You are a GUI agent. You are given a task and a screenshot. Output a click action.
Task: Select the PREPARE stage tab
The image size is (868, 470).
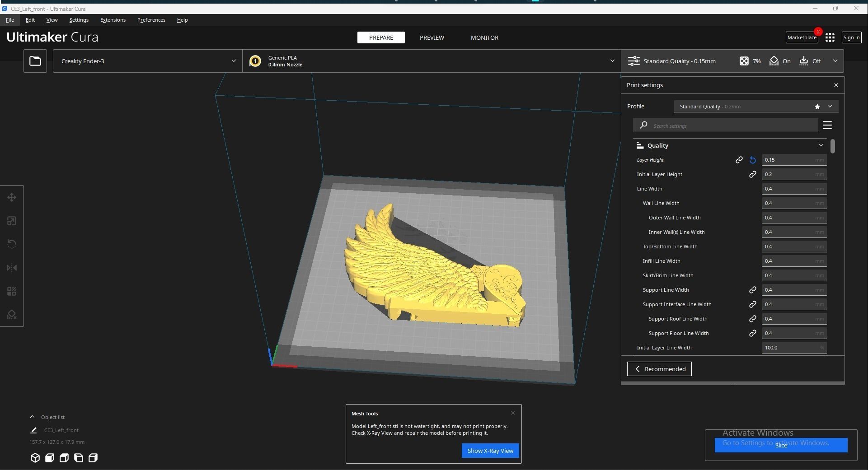point(381,37)
